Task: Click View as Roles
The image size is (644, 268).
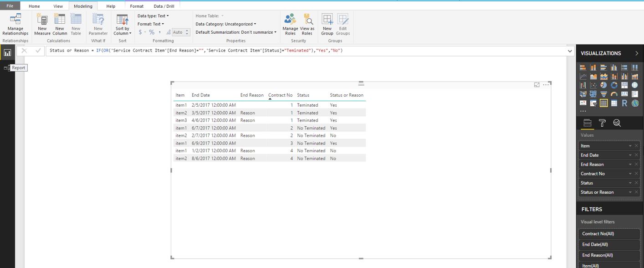Action: pos(307,24)
